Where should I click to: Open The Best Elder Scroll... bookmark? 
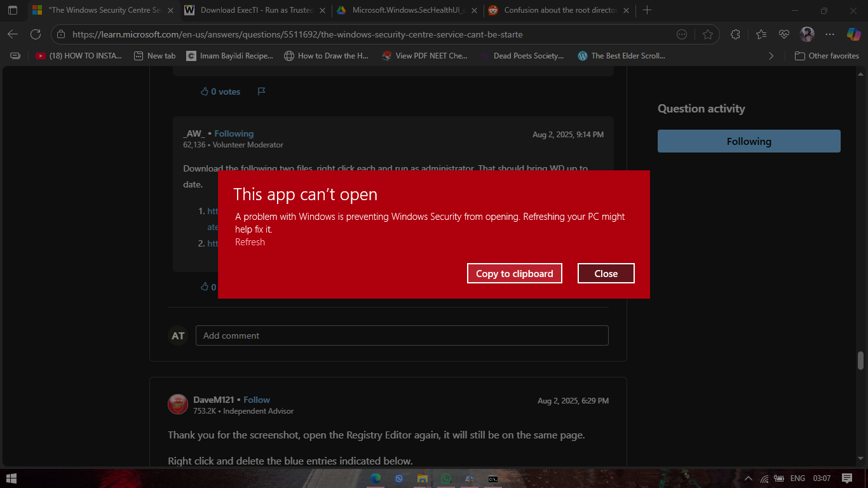pos(621,56)
